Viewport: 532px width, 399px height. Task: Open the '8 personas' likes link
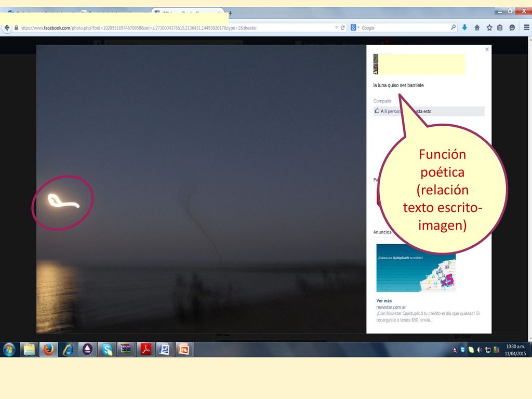pyautogui.click(x=392, y=111)
